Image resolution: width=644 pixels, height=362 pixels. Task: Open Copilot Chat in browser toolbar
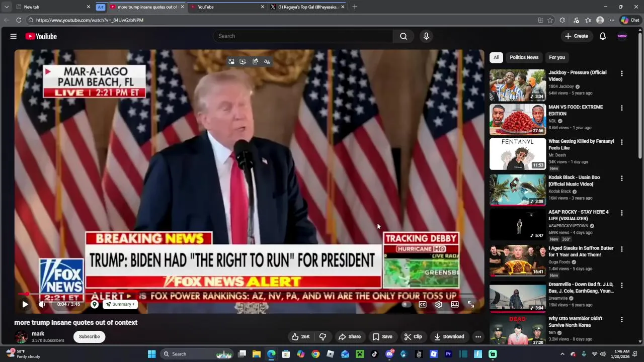(630, 20)
